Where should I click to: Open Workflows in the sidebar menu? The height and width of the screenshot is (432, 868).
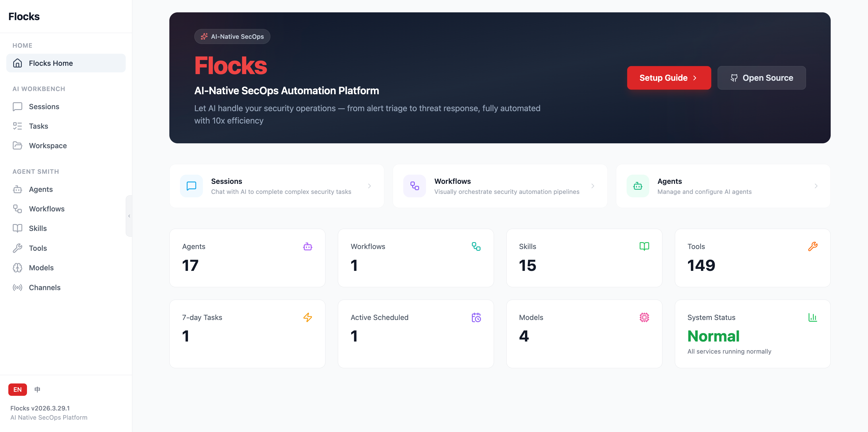[46, 209]
